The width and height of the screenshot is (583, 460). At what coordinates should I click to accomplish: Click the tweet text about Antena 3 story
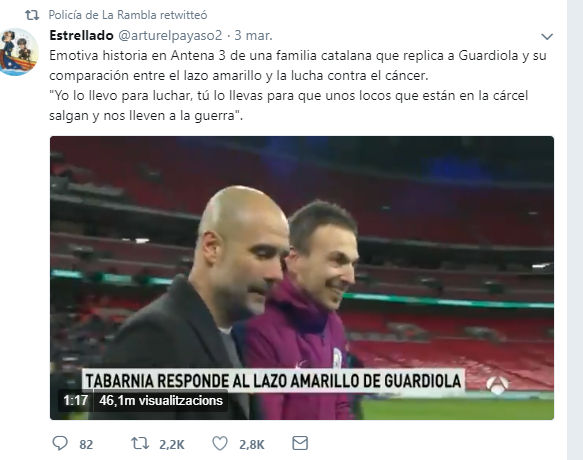pos(297,86)
